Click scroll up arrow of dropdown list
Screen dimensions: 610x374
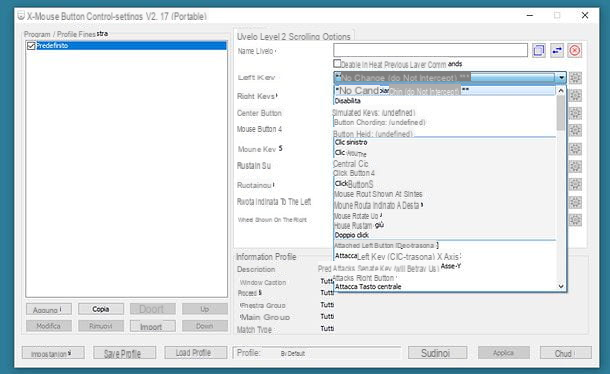point(561,91)
